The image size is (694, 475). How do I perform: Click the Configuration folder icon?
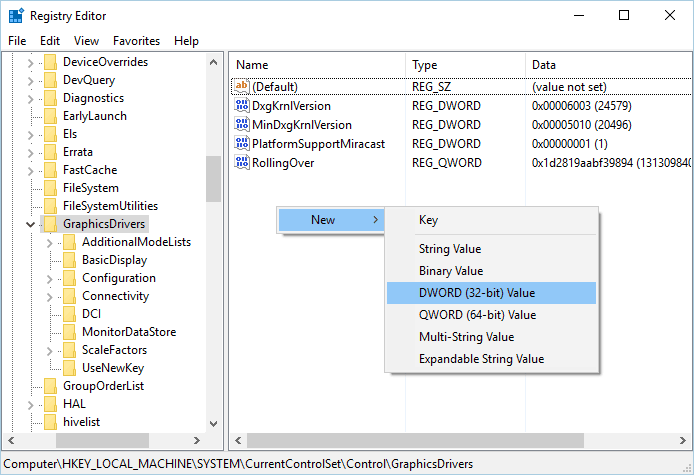[x=69, y=278]
